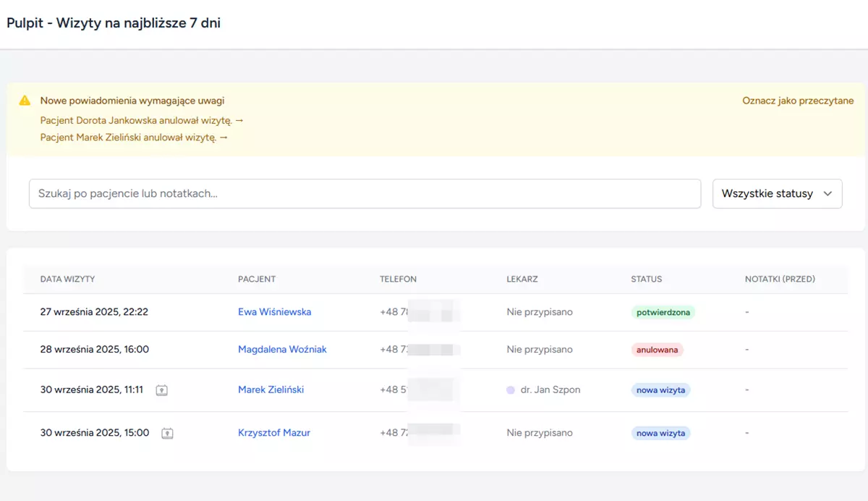Screen dimensions: 868x501
Task: Click the Status column header
Action: 646,279
